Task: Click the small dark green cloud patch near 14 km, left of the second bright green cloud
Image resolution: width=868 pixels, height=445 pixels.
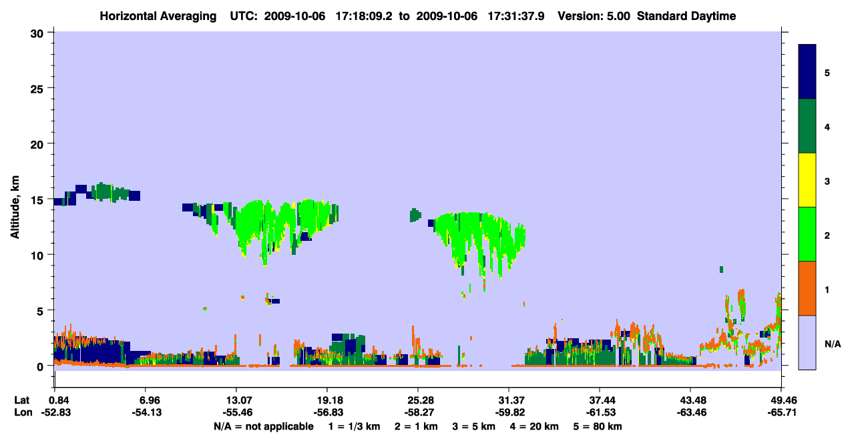Action: coord(415,215)
